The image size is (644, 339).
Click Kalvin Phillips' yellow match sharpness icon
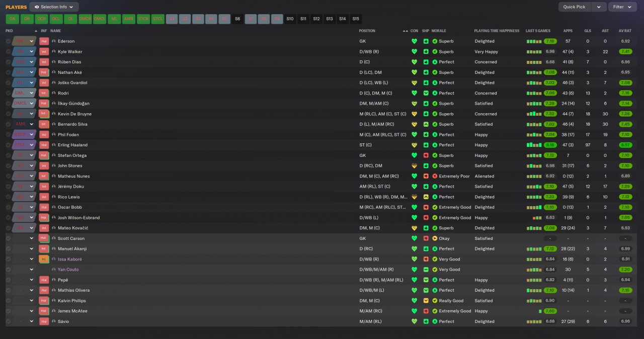[426, 301]
